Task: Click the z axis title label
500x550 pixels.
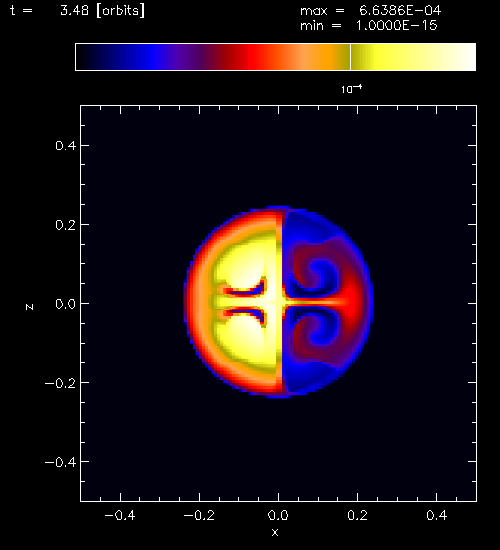Action: point(29,307)
